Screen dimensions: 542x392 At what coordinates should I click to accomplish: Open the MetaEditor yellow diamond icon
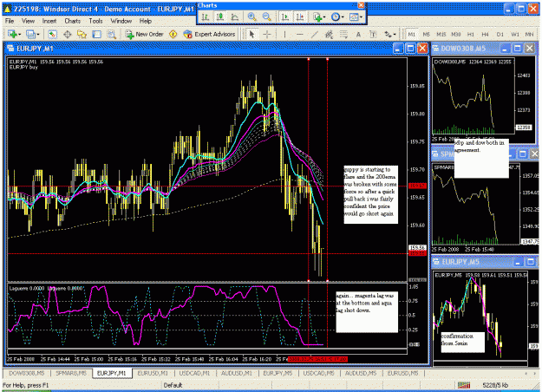pyautogui.click(x=173, y=34)
